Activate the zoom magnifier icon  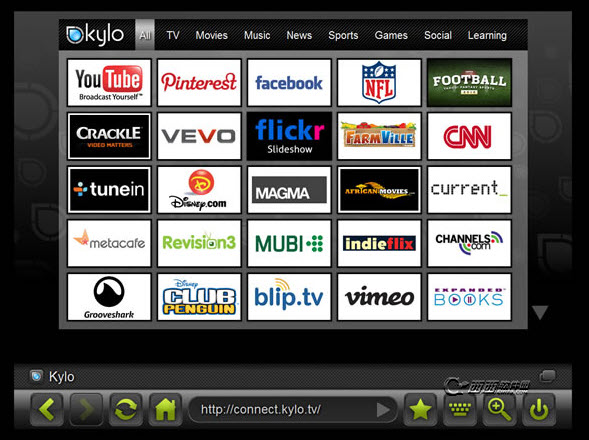tap(499, 409)
